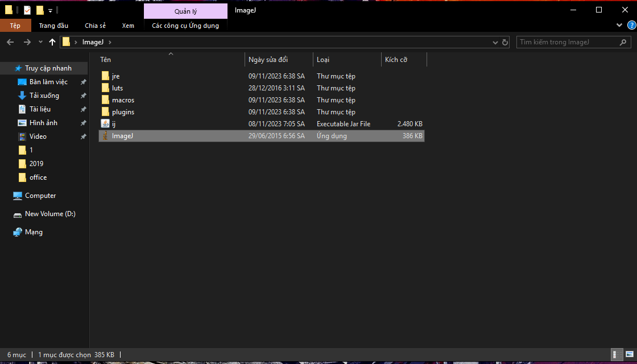
Task: Click the New folder quick access icon
Action: point(39,10)
